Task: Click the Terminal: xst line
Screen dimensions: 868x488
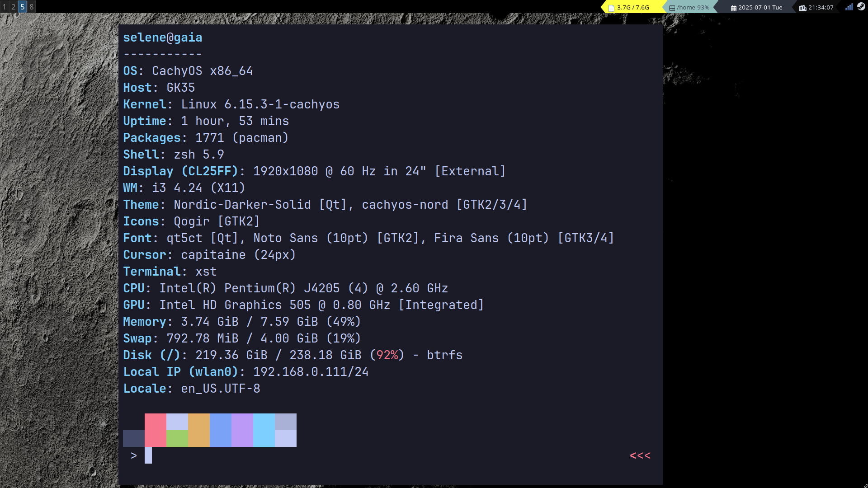Action: pyautogui.click(x=170, y=272)
